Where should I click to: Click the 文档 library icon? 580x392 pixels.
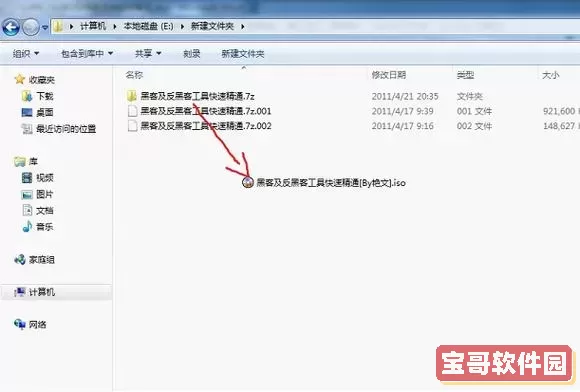click(x=27, y=210)
